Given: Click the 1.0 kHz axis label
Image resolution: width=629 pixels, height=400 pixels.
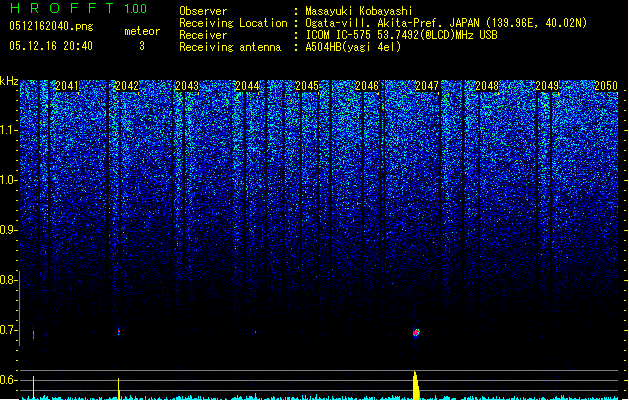Looking at the screenshot, I should point(7,180).
